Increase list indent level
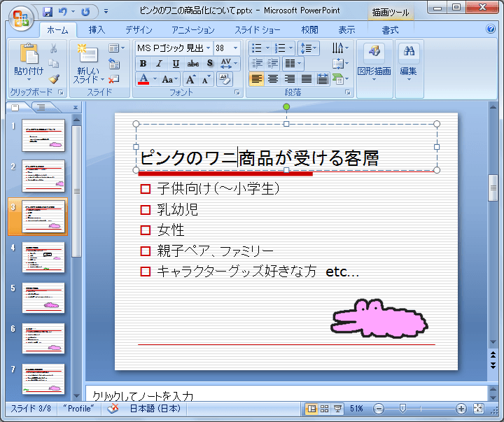 (272, 63)
